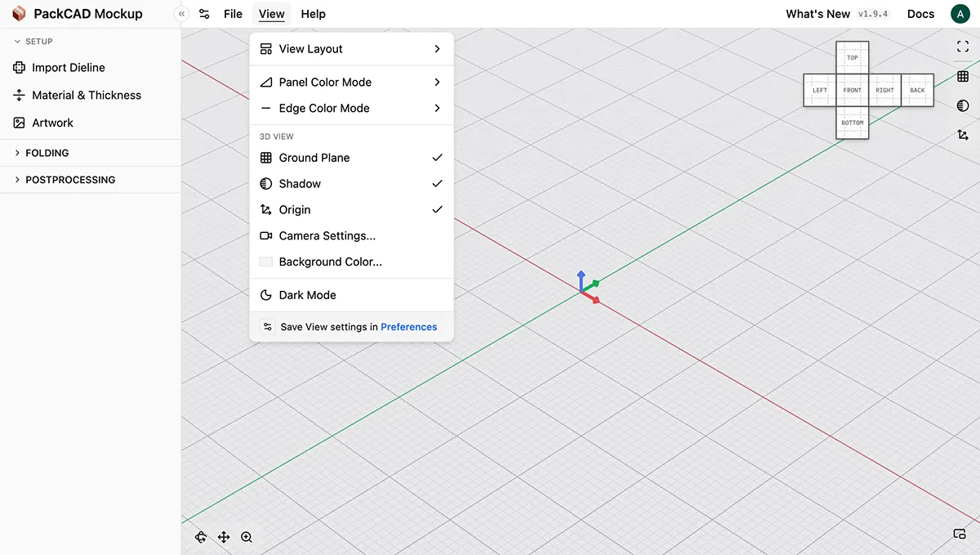Click the Material & Thickness icon
The height and width of the screenshot is (555, 980).
click(20, 95)
